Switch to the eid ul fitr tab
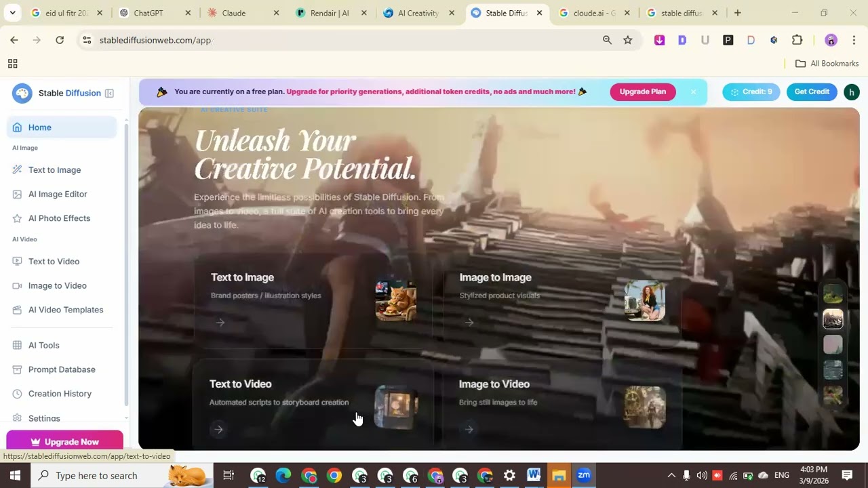868x488 pixels. (66, 13)
